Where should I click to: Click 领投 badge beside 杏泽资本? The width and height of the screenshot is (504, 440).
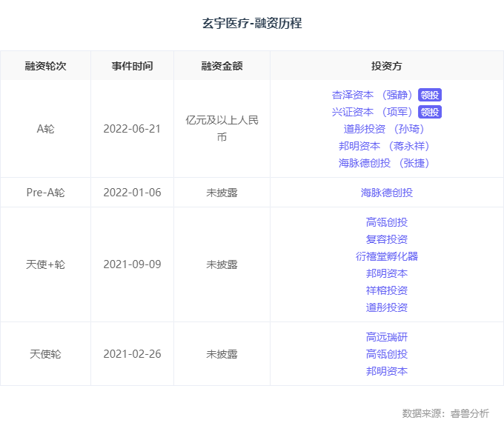(x=430, y=95)
